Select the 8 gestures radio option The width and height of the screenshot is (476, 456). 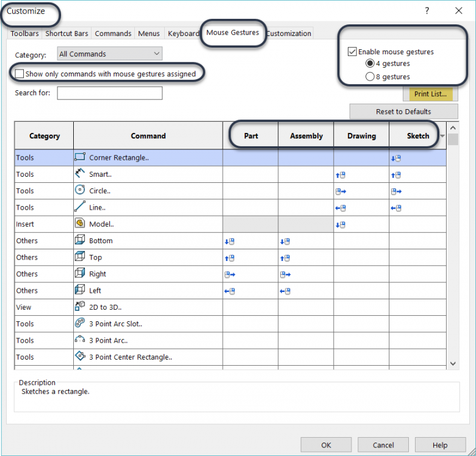370,76
